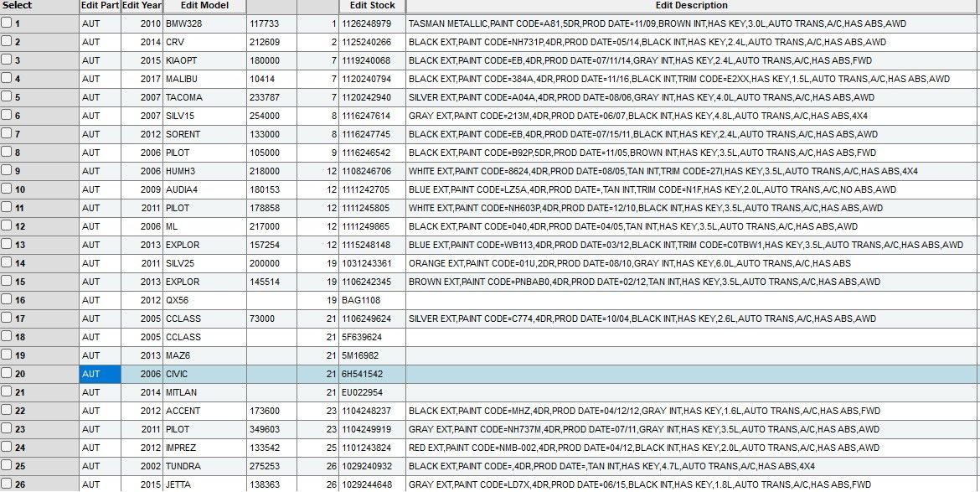Click the MALIBU model cell
980x492 pixels.
[204, 79]
